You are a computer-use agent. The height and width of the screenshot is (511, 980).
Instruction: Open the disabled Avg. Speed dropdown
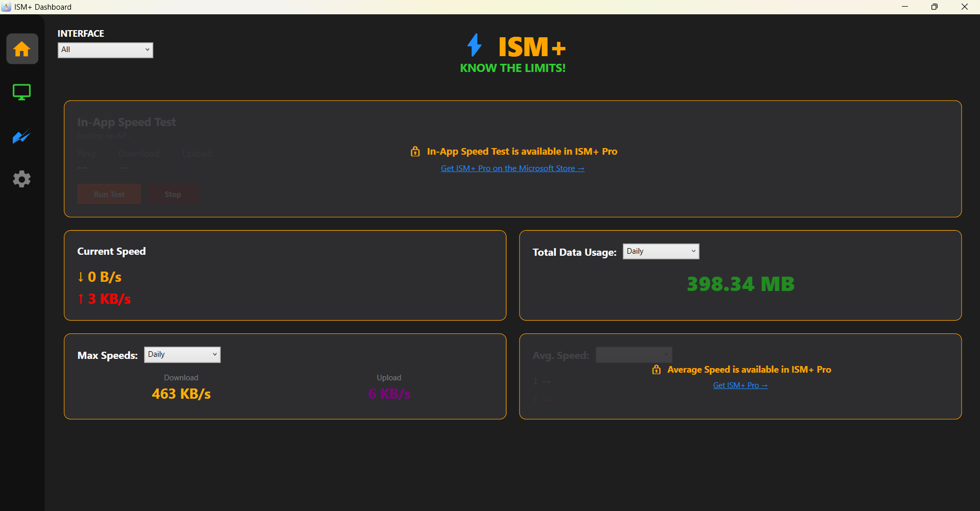coord(634,355)
